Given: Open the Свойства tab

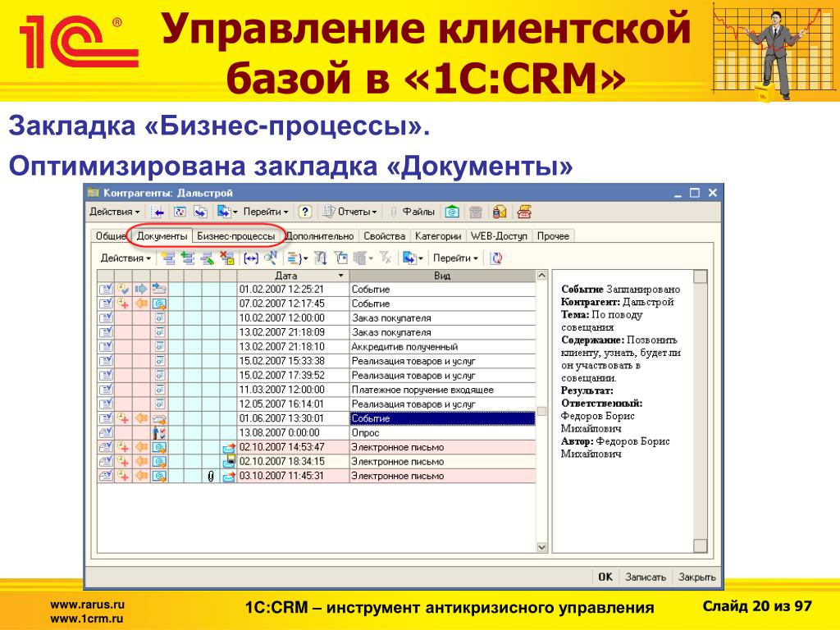Looking at the screenshot, I should point(384,235).
